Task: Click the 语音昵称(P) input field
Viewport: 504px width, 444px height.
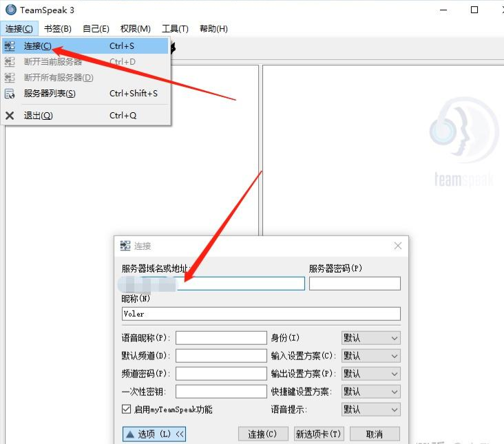Action: coord(221,338)
